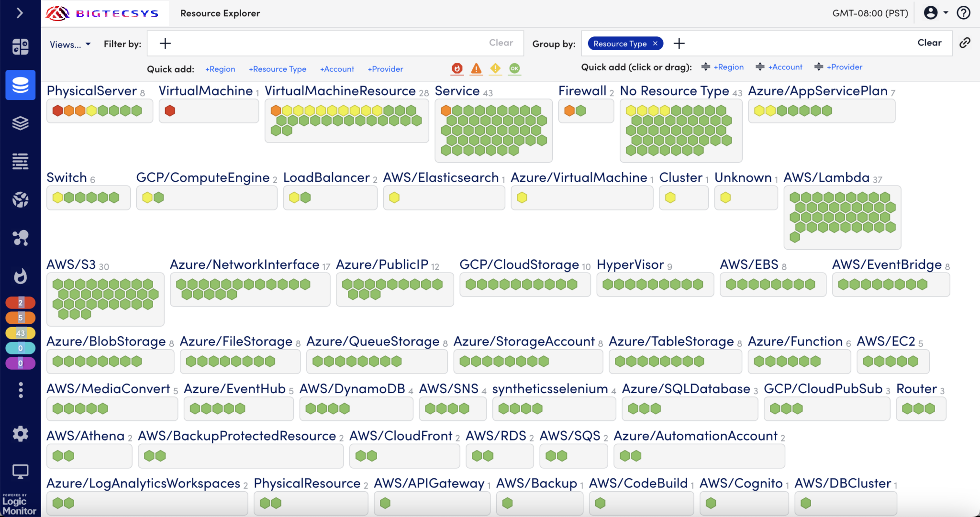This screenshot has height=517, width=980.
Task: Open the No Resource Type group heading
Action: click(x=675, y=91)
